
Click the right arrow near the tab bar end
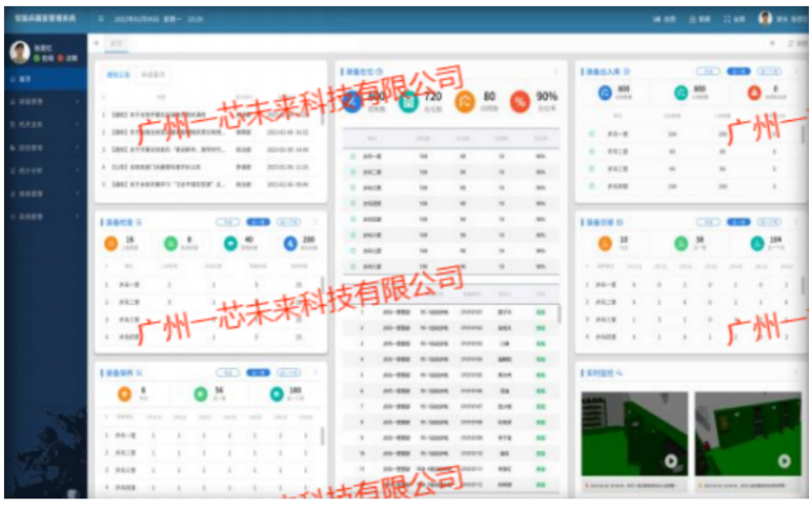click(x=773, y=44)
